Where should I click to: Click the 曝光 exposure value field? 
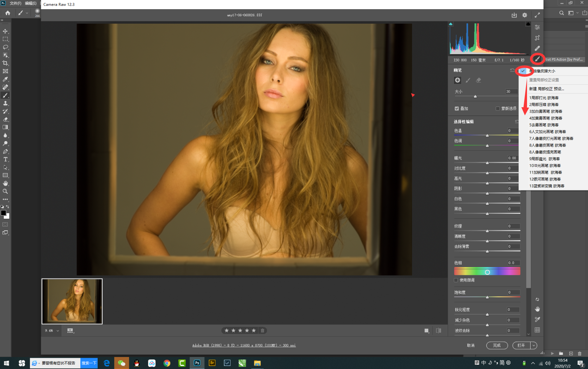[514, 158]
